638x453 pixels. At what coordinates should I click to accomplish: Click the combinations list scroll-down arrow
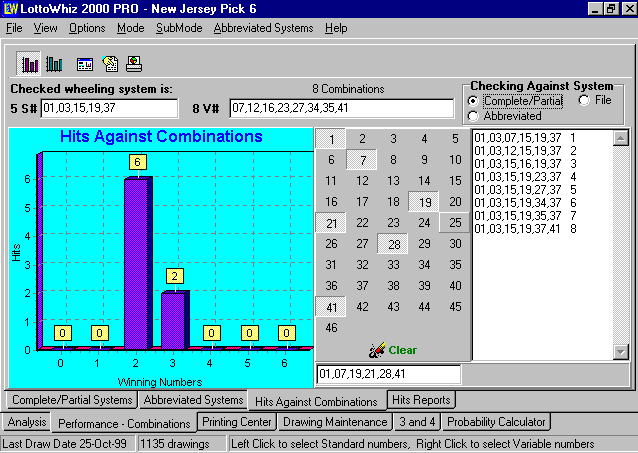coord(621,352)
